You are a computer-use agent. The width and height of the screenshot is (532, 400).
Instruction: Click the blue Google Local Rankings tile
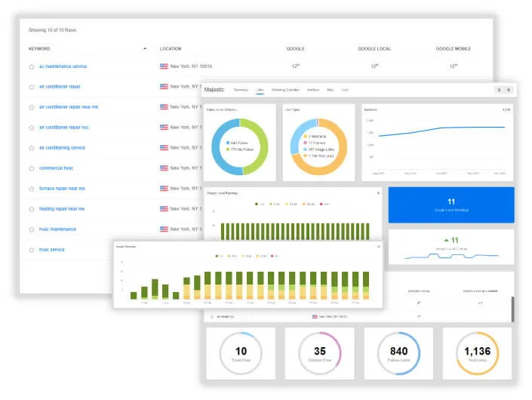pyautogui.click(x=451, y=205)
